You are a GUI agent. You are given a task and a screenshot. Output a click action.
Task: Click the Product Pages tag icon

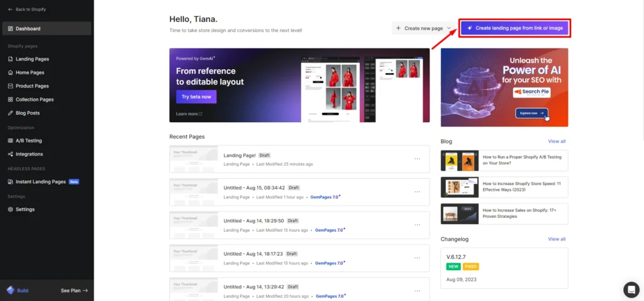click(x=10, y=86)
